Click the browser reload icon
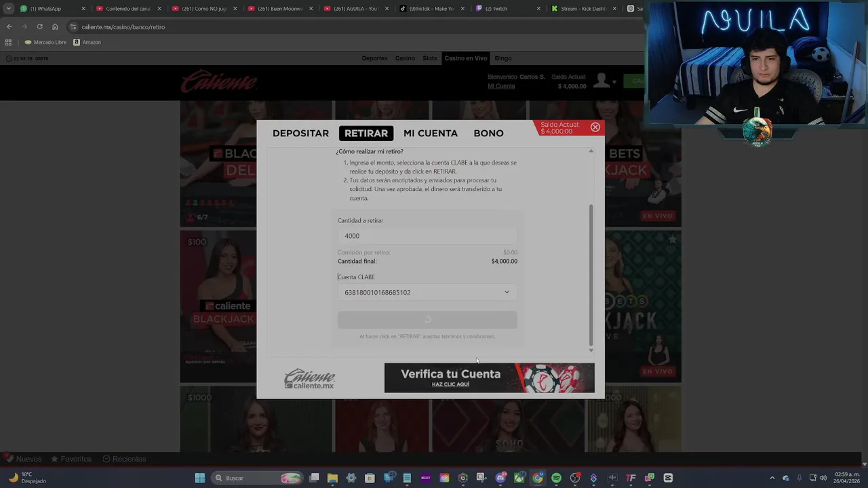 [39, 27]
